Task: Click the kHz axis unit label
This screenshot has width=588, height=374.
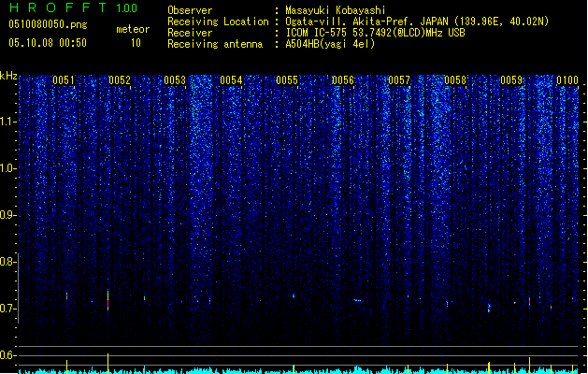Action: point(8,76)
